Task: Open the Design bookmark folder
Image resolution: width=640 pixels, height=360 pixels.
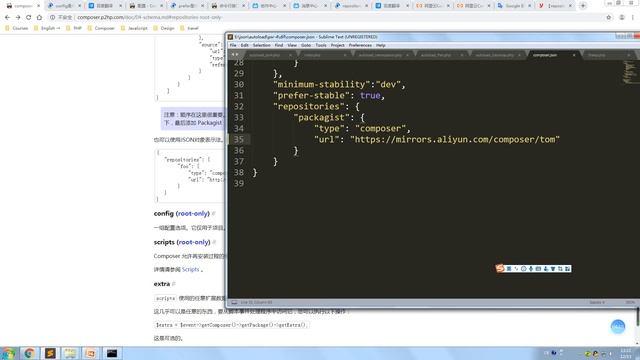Action: 164,28
